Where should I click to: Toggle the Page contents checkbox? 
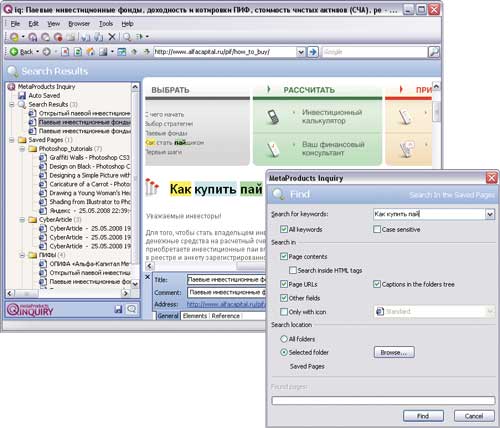(284, 256)
